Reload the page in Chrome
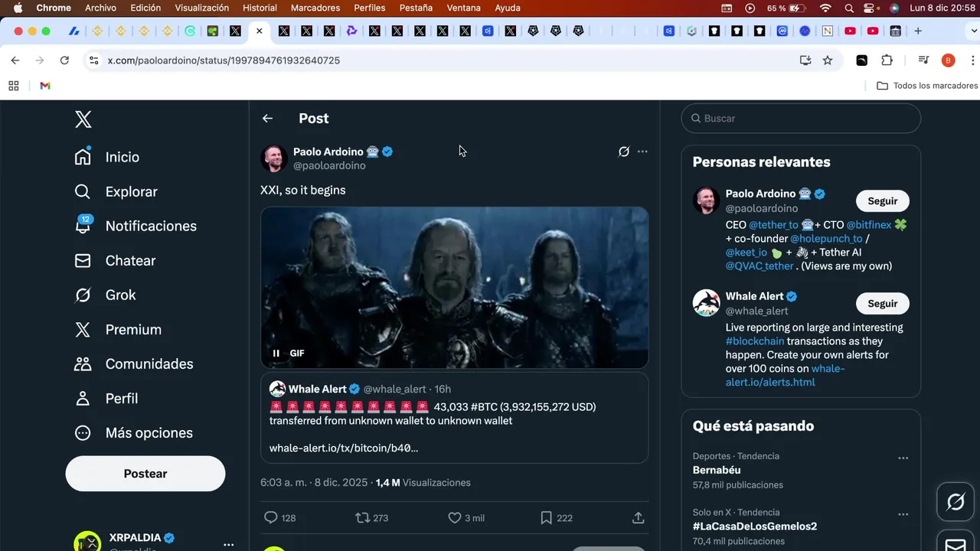 [64, 60]
